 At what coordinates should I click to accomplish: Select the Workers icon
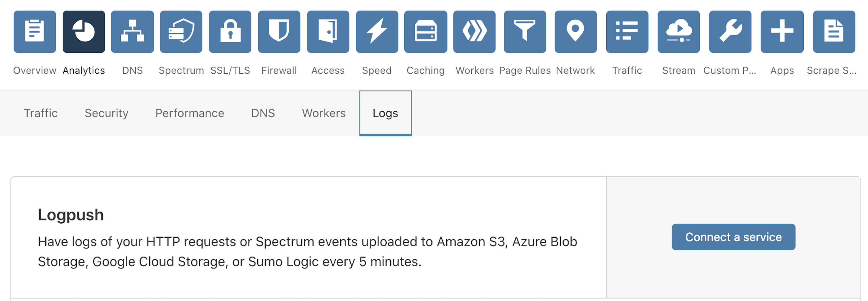coord(474,31)
